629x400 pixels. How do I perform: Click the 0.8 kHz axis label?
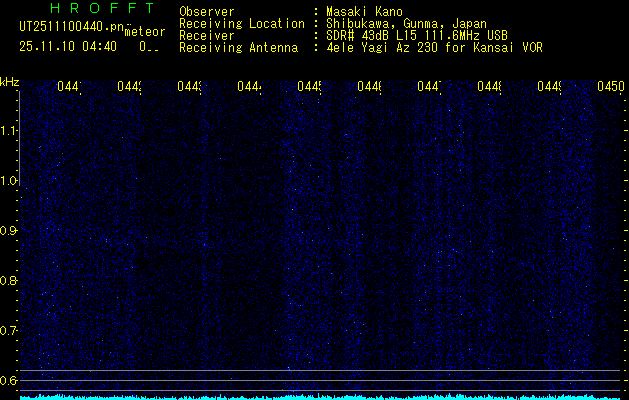coord(8,280)
